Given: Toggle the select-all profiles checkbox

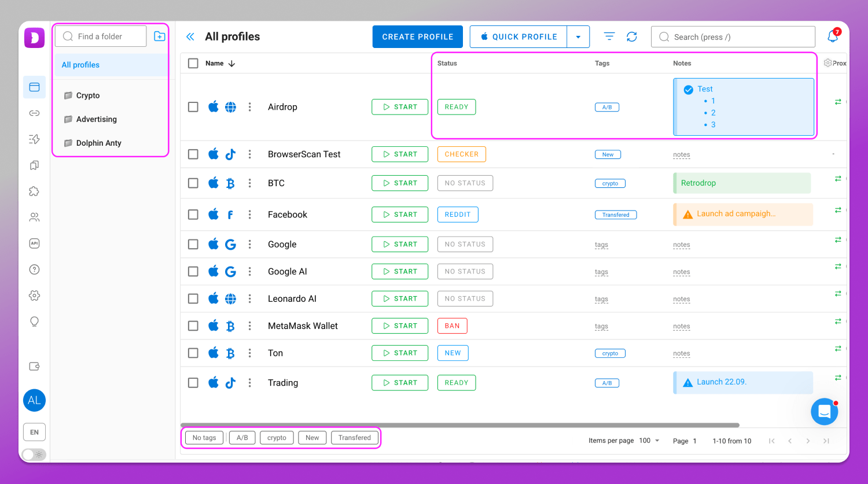Looking at the screenshot, I should [193, 64].
